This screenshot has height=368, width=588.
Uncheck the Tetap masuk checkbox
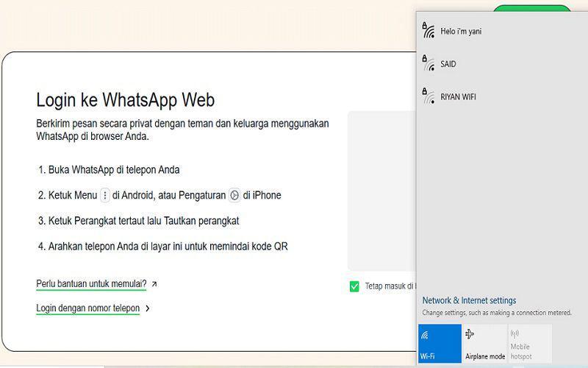point(354,286)
